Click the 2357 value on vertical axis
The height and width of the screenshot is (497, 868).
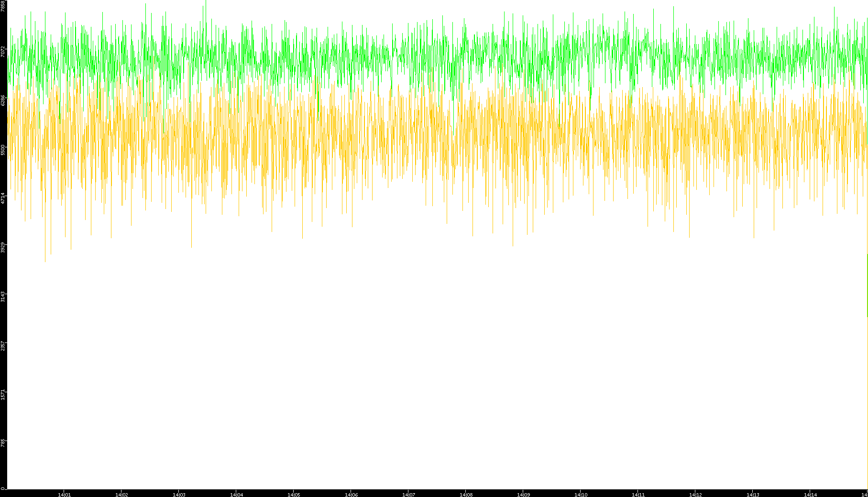3,345
